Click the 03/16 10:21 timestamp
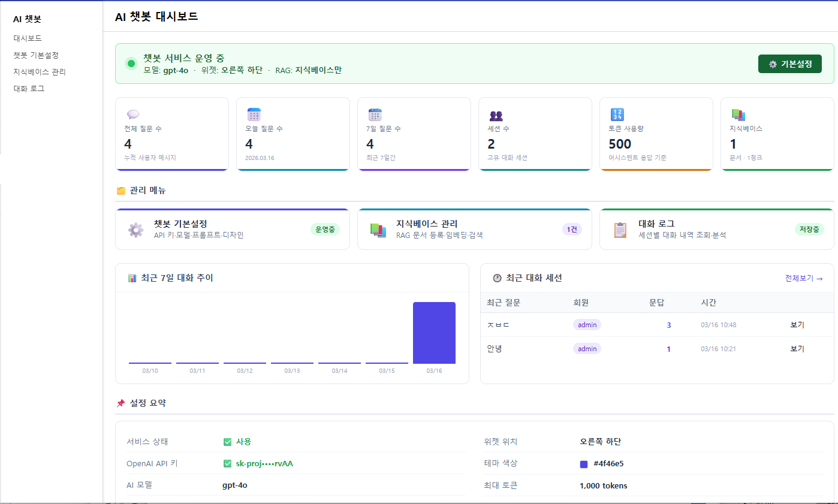Viewport: 838px width, 504px height. click(719, 349)
